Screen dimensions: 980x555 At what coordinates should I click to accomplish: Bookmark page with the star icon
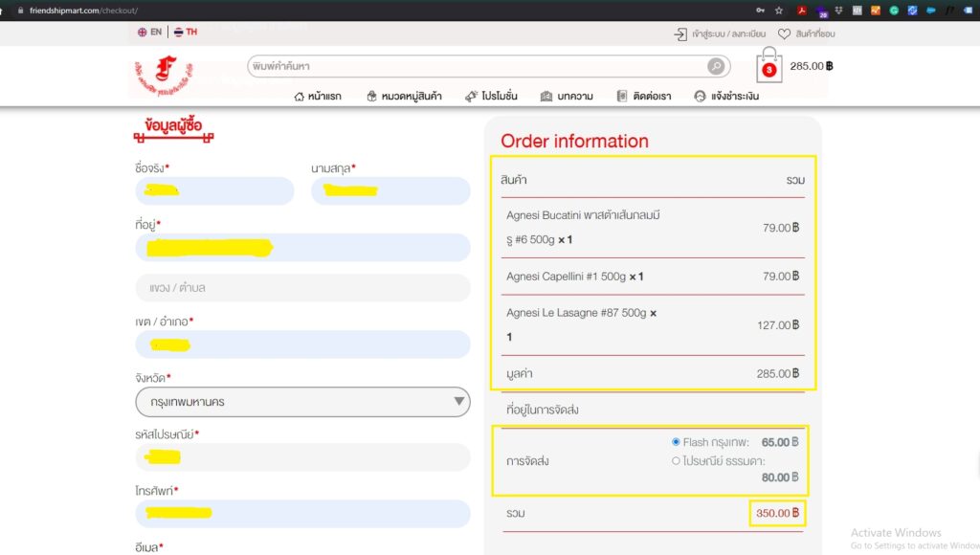coord(778,10)
